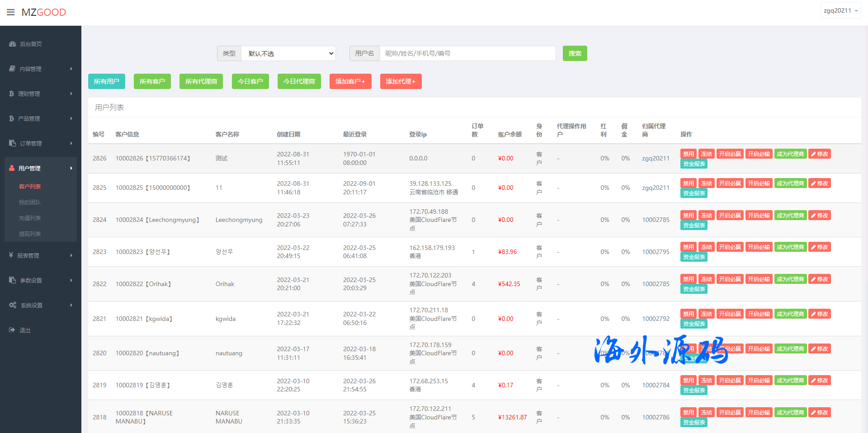
Task: Toggle 冻结 for user 2825
Action: (706, 184)
